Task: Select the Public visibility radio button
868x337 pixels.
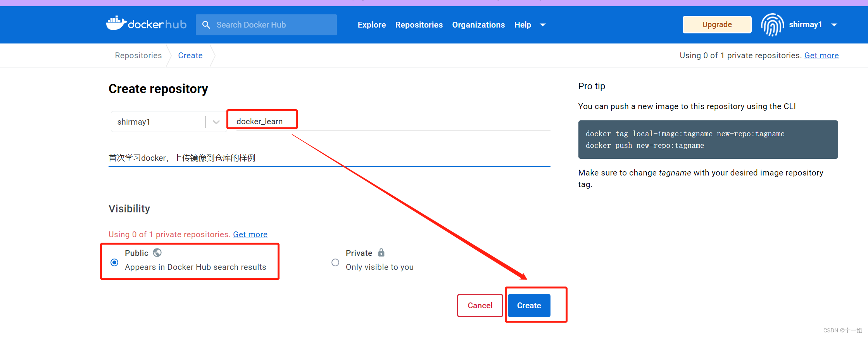Action: coord(114,262)
